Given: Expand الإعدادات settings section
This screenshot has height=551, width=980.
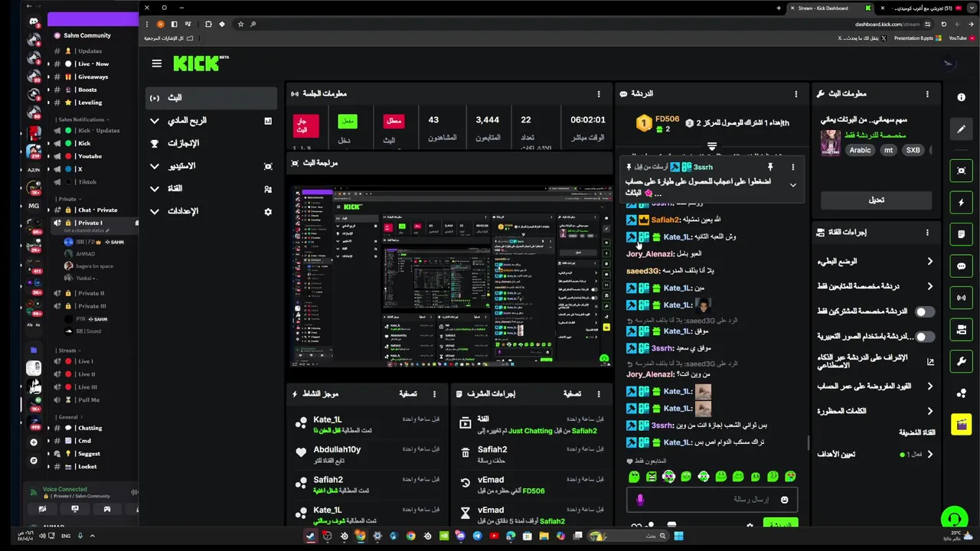Looking at the screenshot, I should (211, 211).
